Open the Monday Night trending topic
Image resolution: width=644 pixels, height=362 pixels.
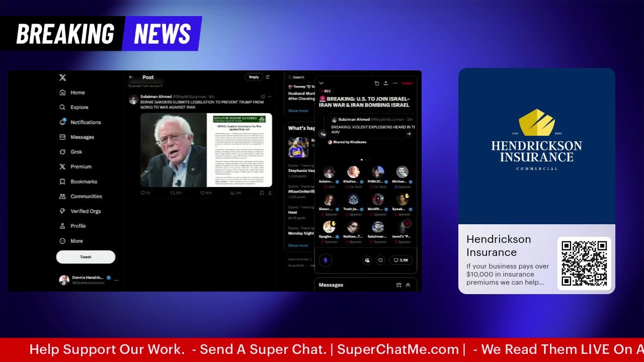pos(301,231)
